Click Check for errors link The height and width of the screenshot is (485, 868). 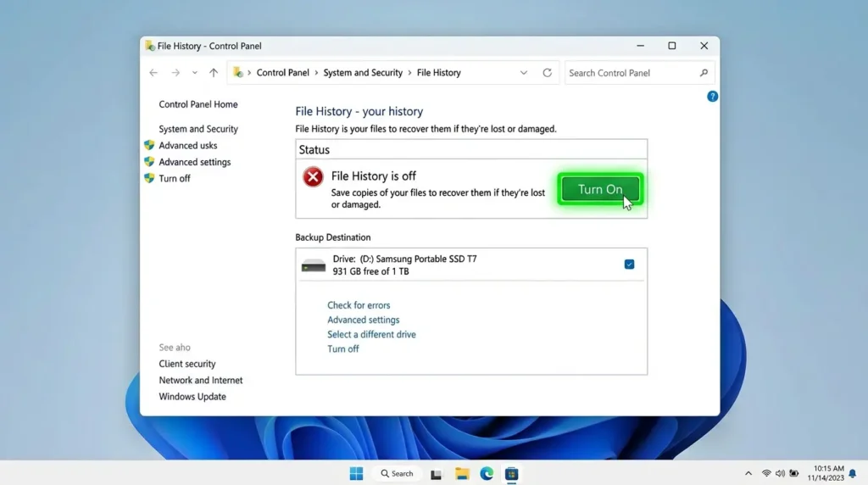359,305
